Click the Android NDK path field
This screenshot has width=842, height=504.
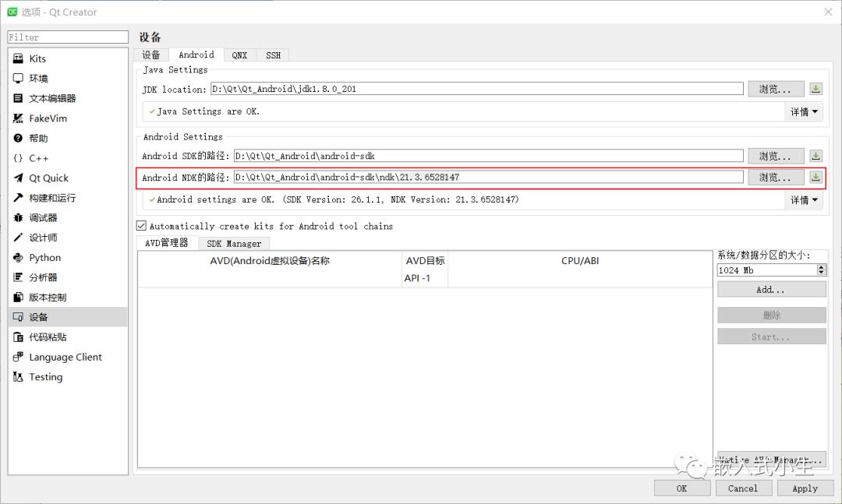click(x=489, y=177)
